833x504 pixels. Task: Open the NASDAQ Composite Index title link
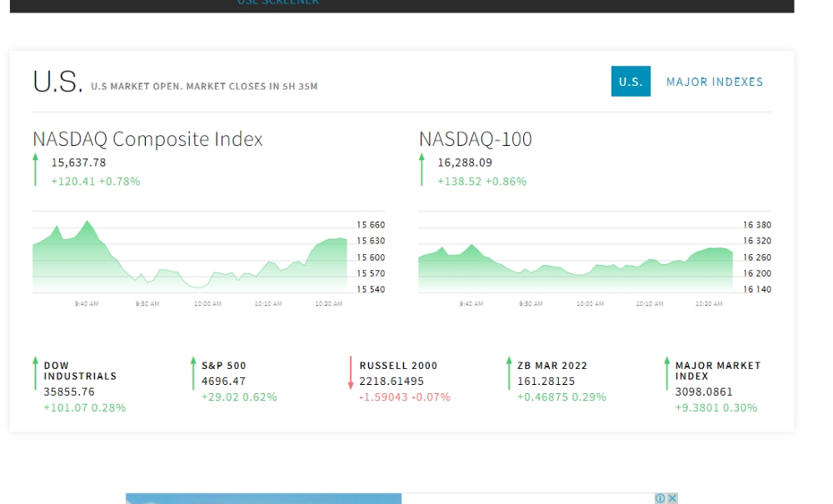pyautogui.click(x=147, y=139)
